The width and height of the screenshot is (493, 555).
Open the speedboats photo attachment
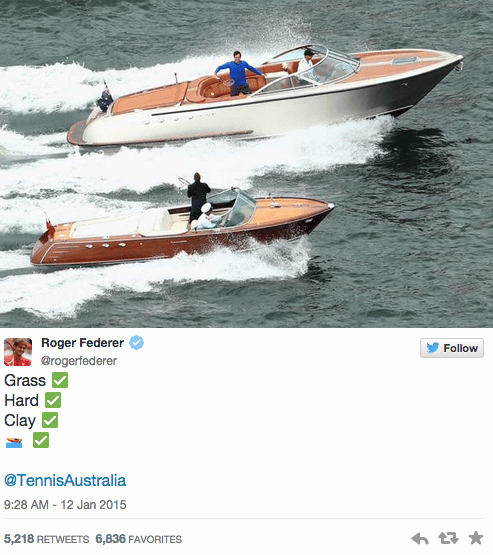(246, 164)
